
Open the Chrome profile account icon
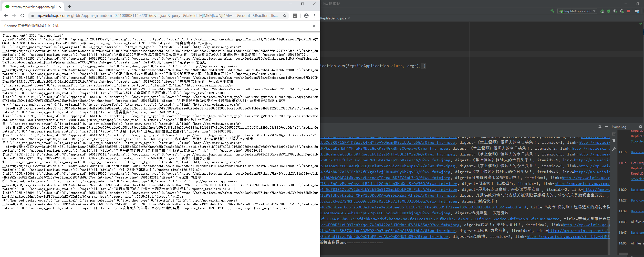[x=306, y=16]
